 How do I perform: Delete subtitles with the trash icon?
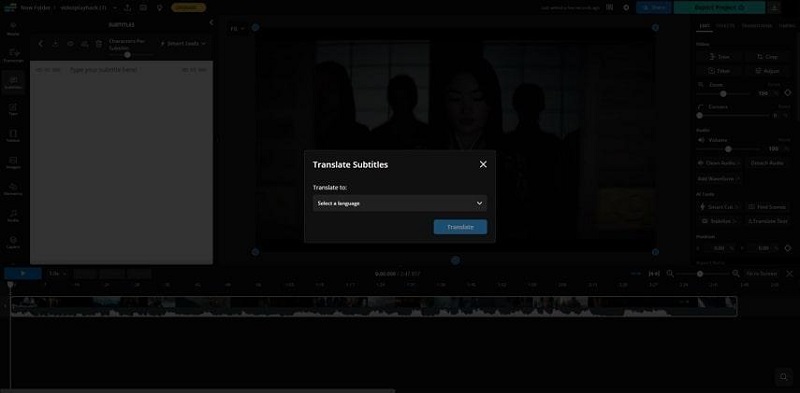[x=99, y=44]
